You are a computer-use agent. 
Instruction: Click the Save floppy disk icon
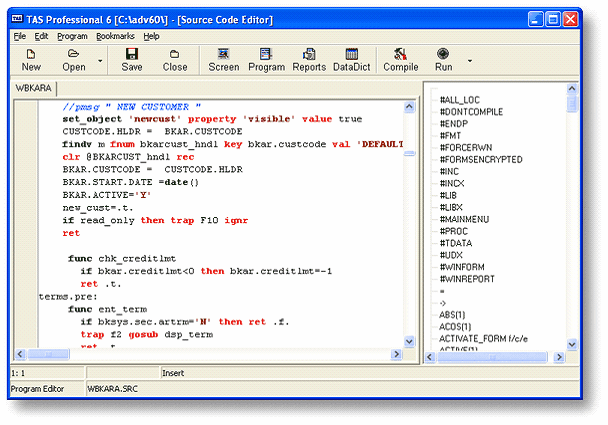click(x=132, y=54)
